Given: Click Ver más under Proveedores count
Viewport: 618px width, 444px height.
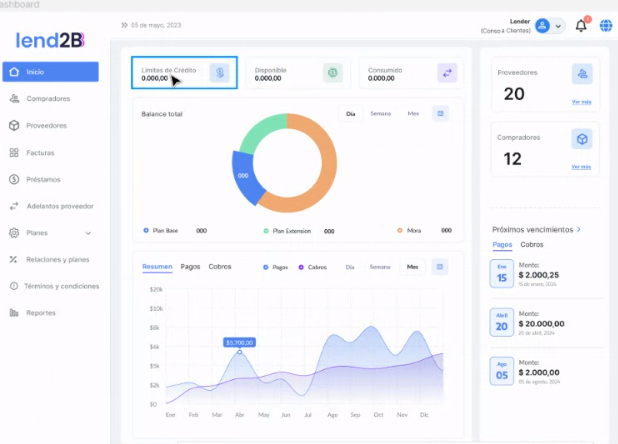Looking at the screenshot, I should tap(581, 102).
